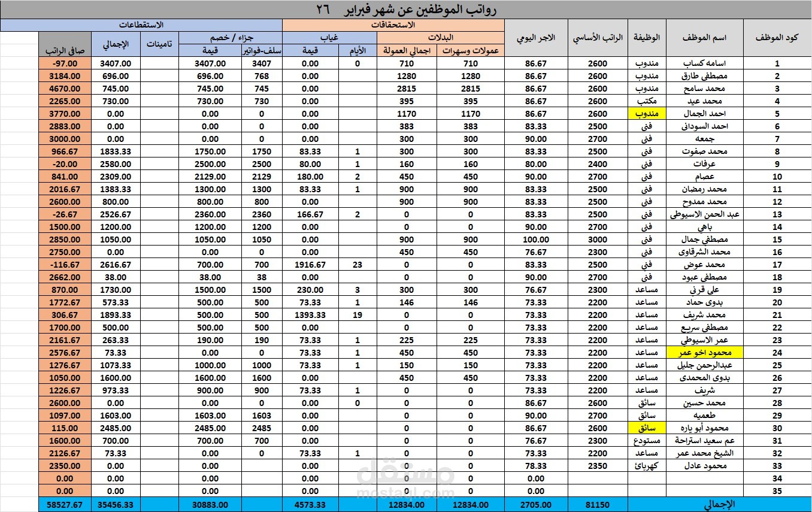This screenshot has width=812, height=512.
Task: Select the grand total net salary 58527.67
Action: tap(65, 505)
